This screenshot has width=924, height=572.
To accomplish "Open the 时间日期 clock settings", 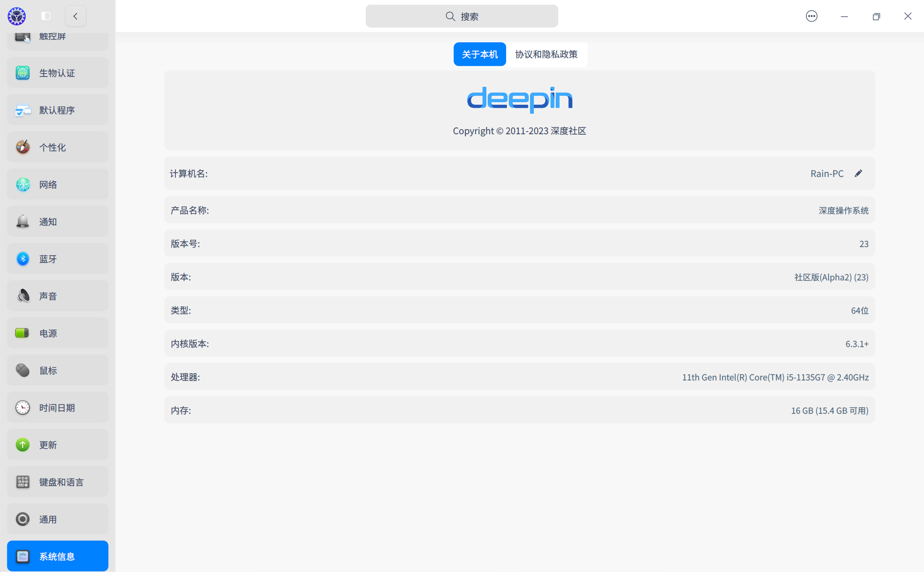I will 57,408.
